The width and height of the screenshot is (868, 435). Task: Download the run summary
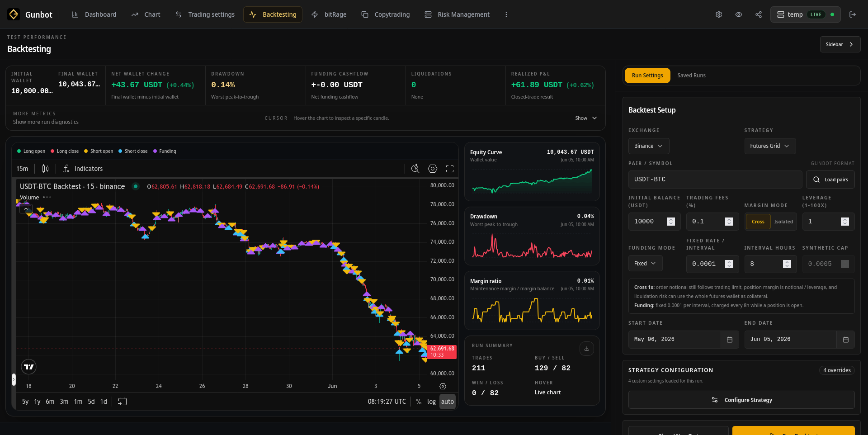tap(587, 349)
